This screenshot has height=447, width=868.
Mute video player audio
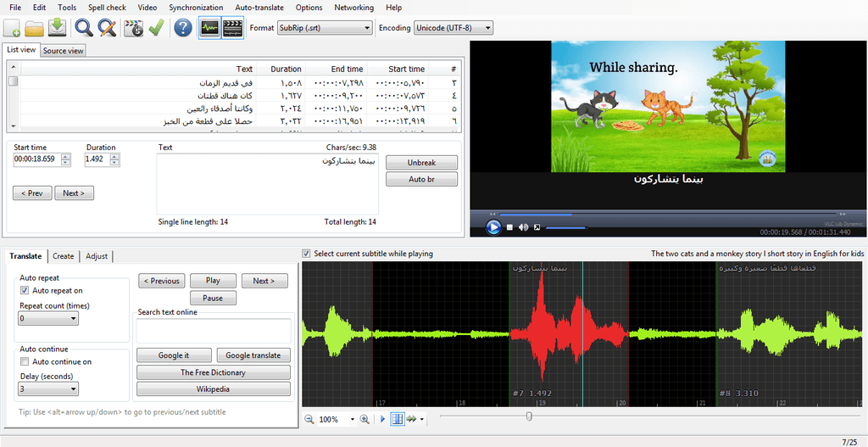point(524,227)
